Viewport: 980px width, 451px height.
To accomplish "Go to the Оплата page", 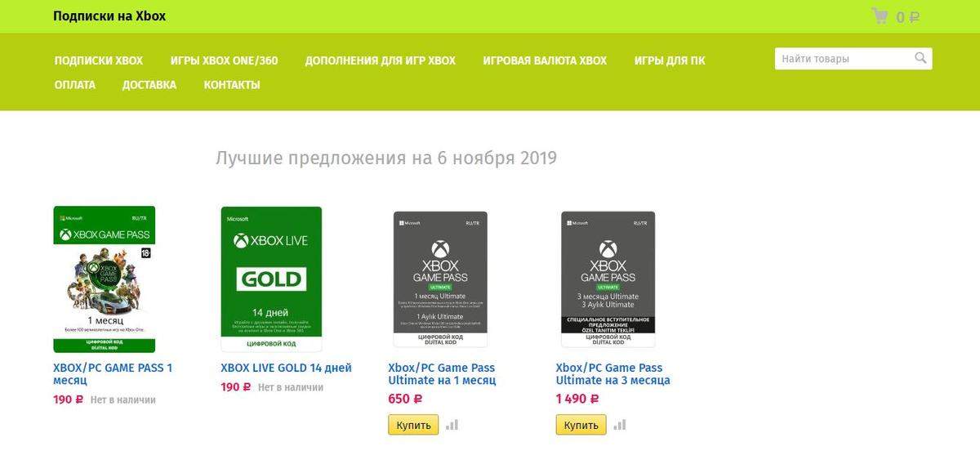I will (x=75, y=85).
